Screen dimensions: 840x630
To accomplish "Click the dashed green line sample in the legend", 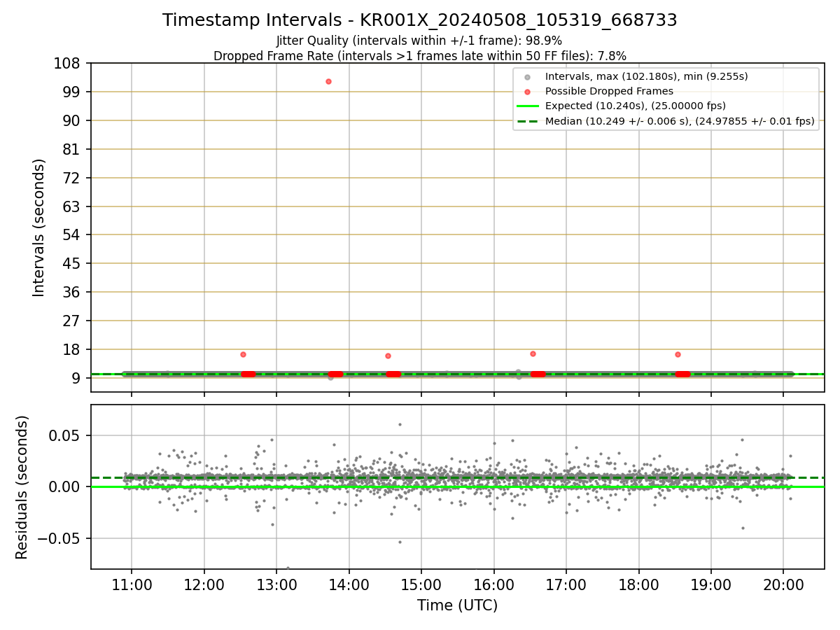I will [x=528, y=121].
